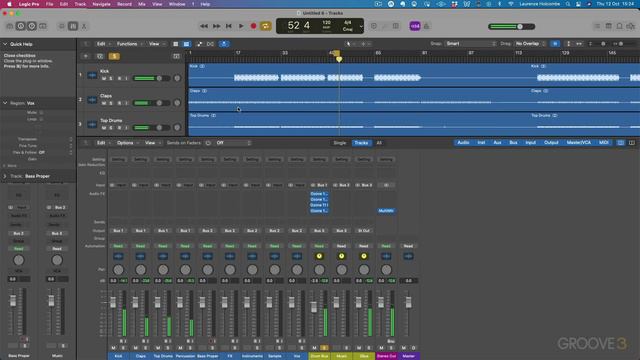This screenshot has height=360, width=640.
Task: Click the Multimeter plug-in on Stereo Out
Action: point(386,211)
